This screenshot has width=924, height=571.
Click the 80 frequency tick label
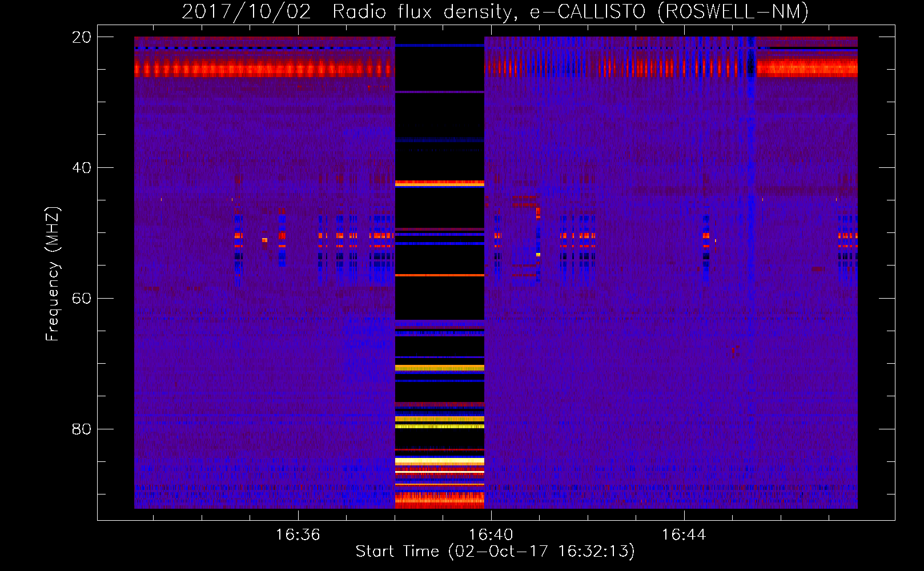click(x=81, y=429)
